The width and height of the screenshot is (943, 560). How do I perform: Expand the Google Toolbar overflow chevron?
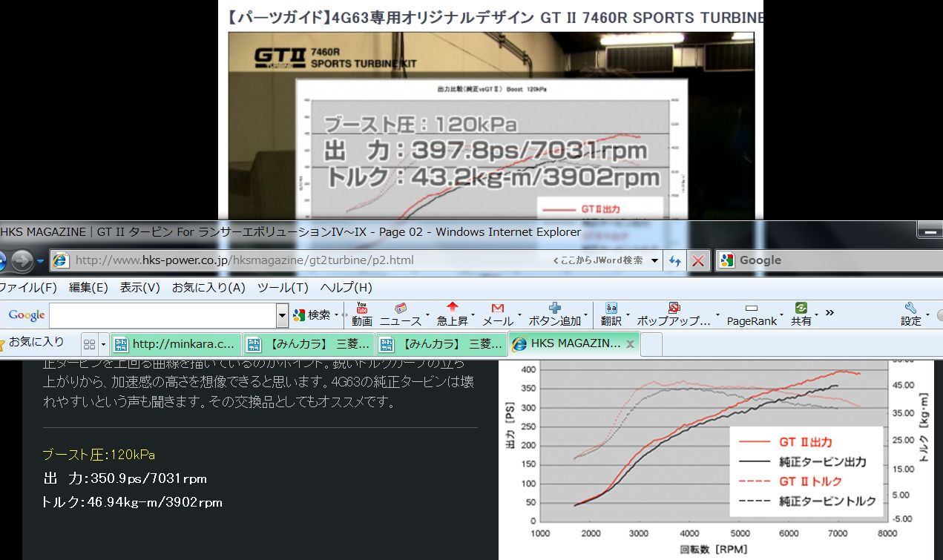click(829, 313)
